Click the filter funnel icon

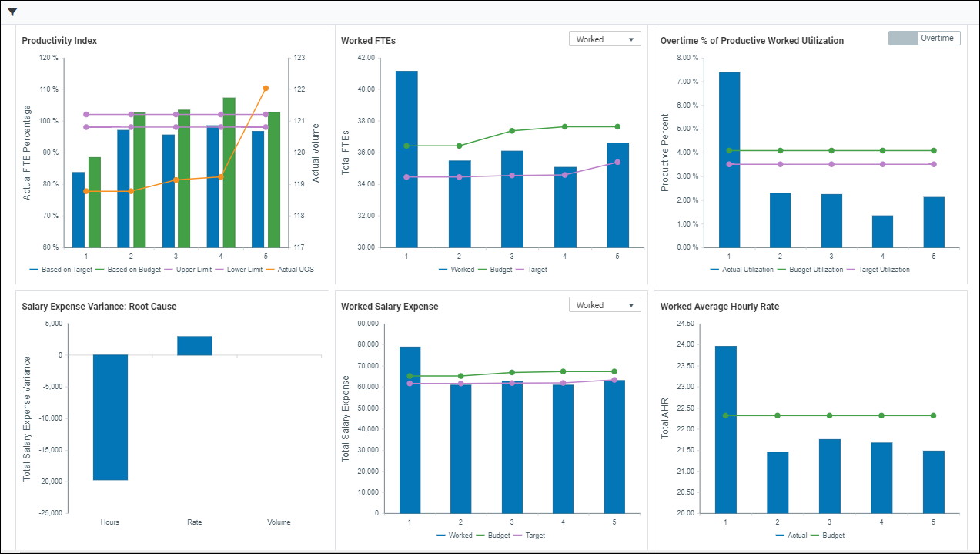[12, 12]
